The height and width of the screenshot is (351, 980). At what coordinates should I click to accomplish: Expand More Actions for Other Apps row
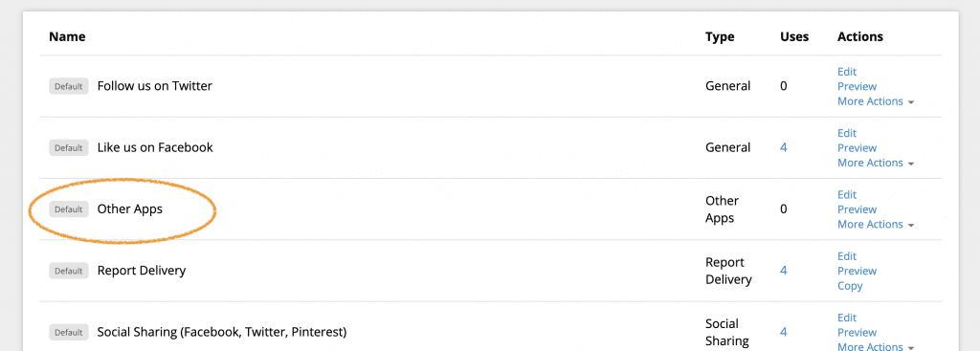[876, 224]
